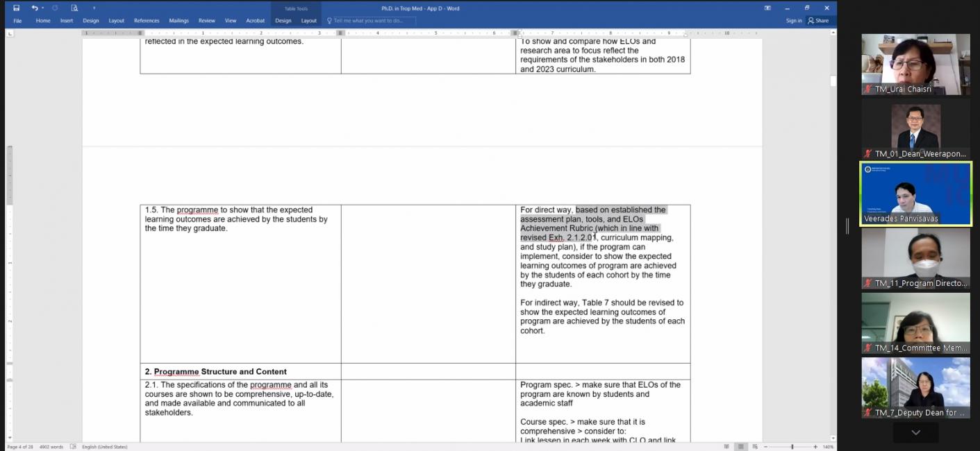980x451 pixels.
Task: Select the TM_01_Dean_Weerapon video thumbnail
Action: tap(916, 129)
